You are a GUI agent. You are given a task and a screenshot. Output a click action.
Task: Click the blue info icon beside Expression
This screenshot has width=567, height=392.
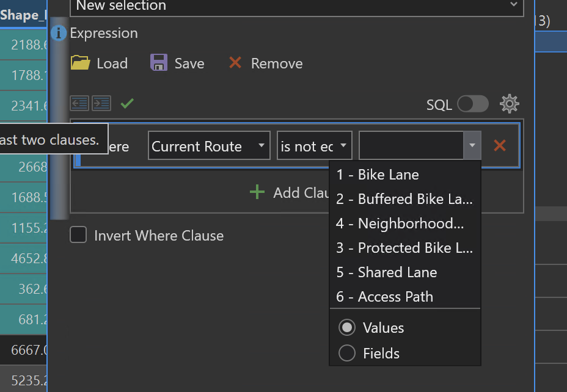(x=59, y=33)
